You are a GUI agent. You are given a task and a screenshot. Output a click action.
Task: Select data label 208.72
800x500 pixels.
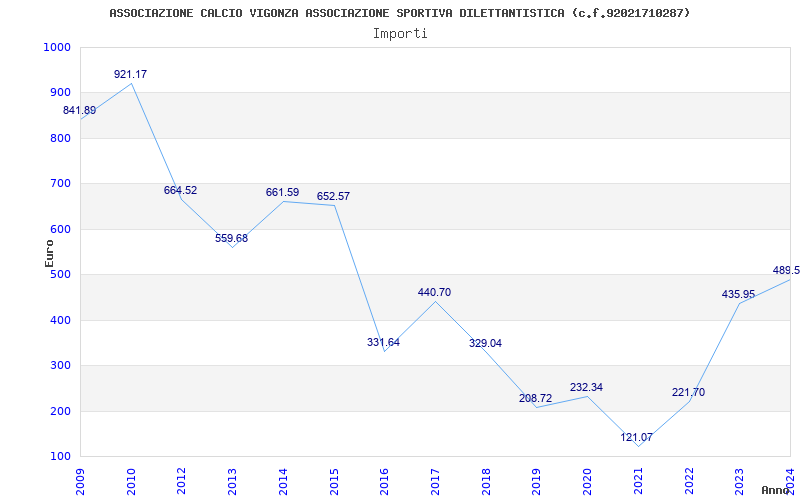[x=535, y=398]
